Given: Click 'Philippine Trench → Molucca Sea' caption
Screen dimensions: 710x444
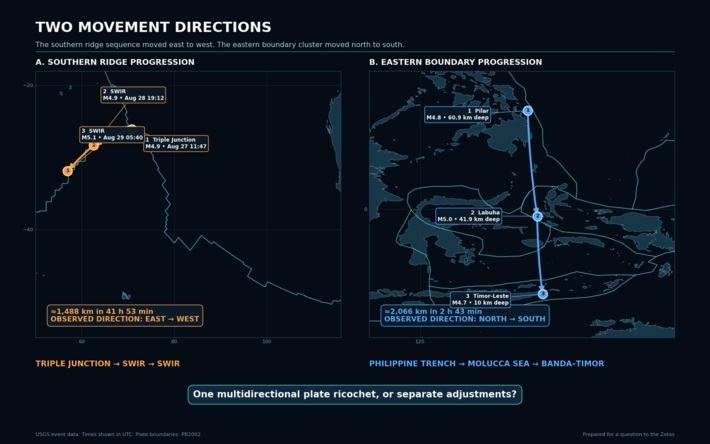Looking at the screenshot, I should coord(487,363).
